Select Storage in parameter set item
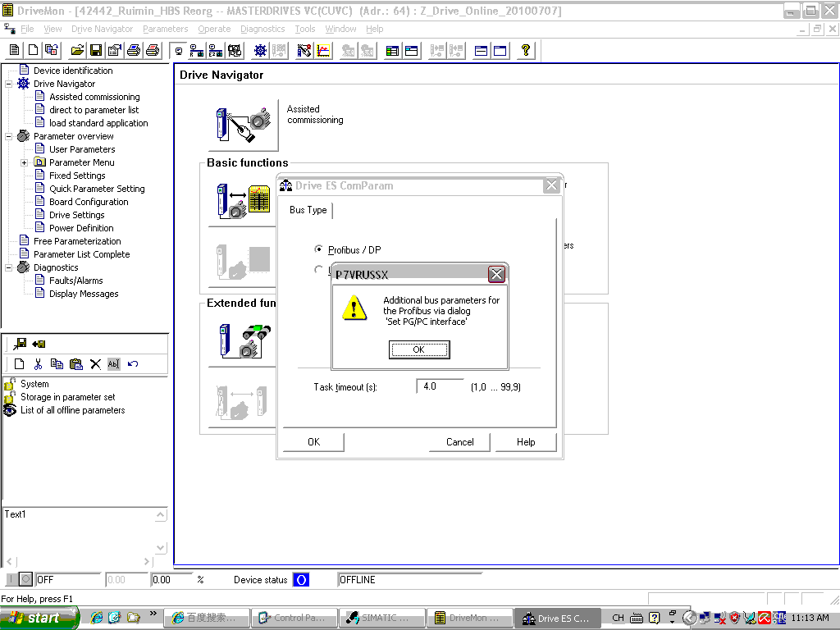 click(x=67, y=397)
